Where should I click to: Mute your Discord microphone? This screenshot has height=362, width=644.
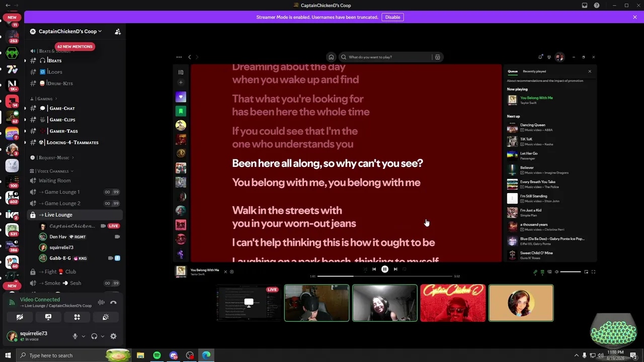click(x=75, y=336)
